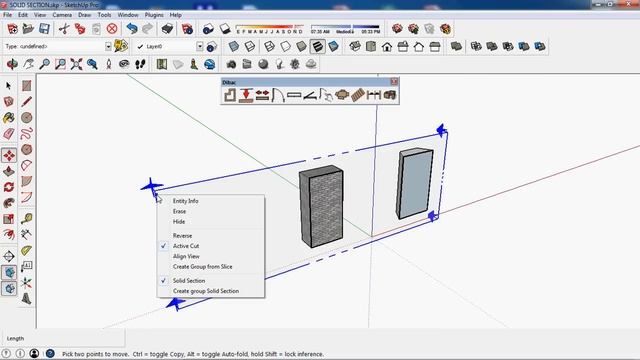This screenshot has width=640, height=360.
Task: Click the Zoom Extents tool
Action: 76,64
